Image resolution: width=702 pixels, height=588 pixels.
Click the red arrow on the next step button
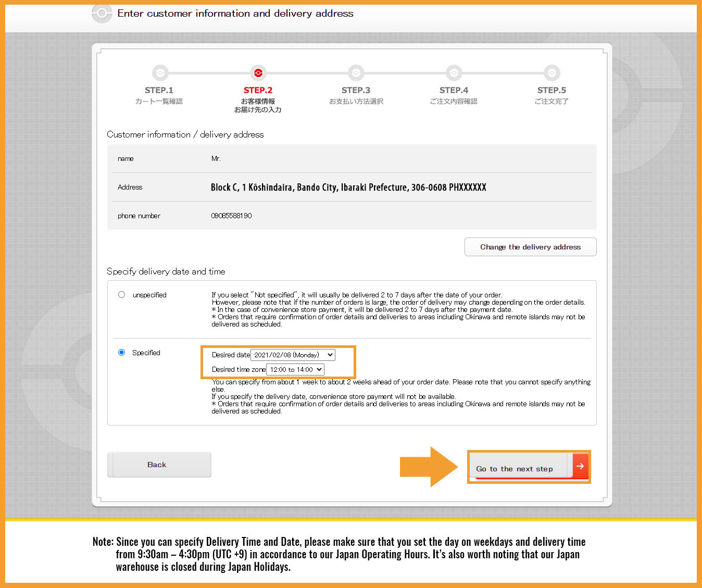(x=580, y=466)
